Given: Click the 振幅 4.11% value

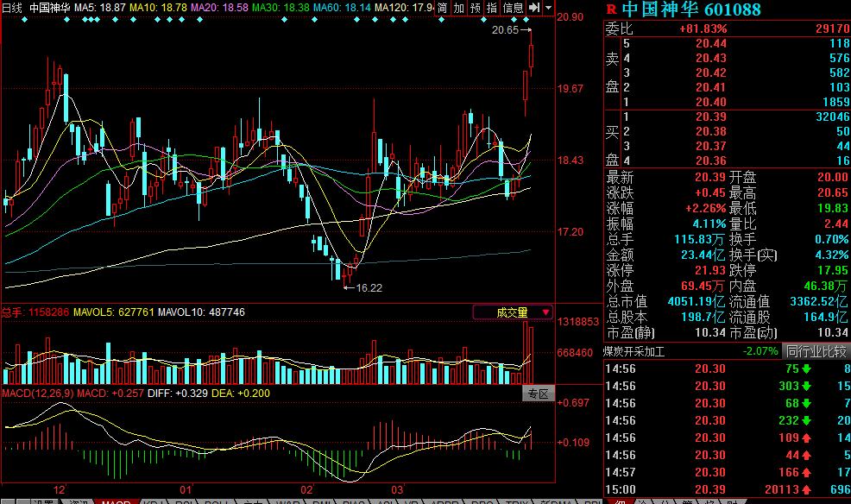Looking at the screenshot, I should click(709, 224).
